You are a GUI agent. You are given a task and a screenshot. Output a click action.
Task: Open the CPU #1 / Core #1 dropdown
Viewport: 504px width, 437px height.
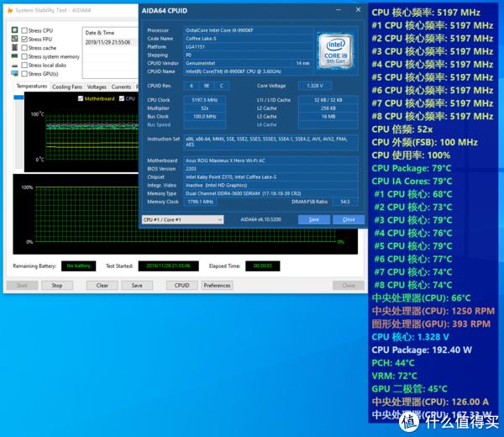coord(182,219)
